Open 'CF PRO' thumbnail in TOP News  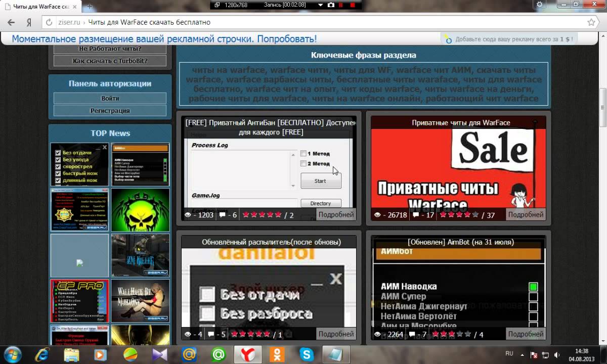coord(79,301)
